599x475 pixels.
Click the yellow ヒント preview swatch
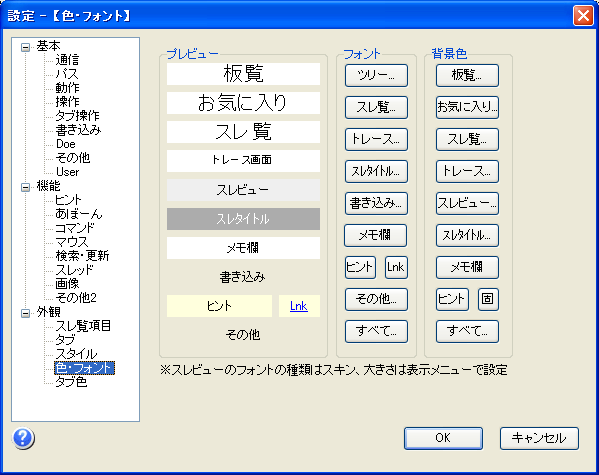220,306
